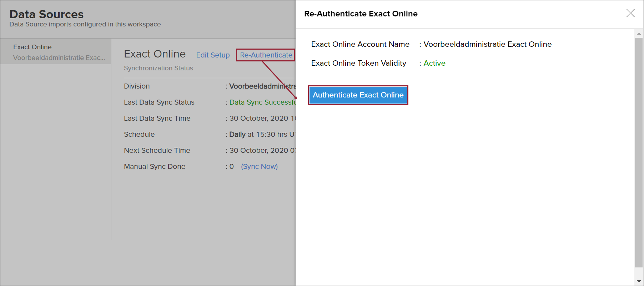Click the Synchronization Status subheading
Screen dimensions: 644x286
159,68
